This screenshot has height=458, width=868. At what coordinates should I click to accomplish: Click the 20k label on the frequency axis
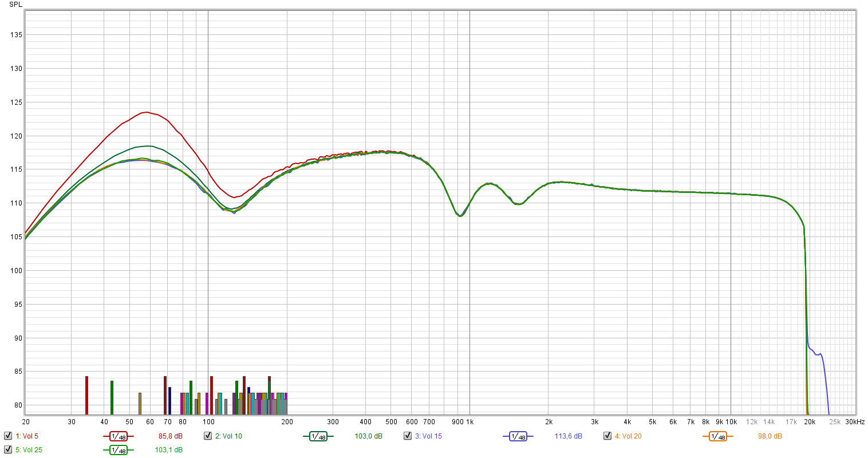(809, 422)
